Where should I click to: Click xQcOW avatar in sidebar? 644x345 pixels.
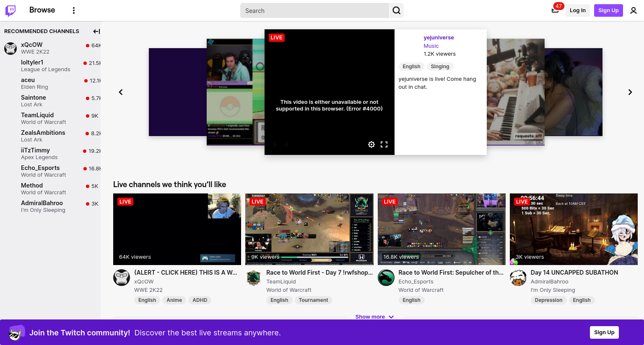point(10,48)
